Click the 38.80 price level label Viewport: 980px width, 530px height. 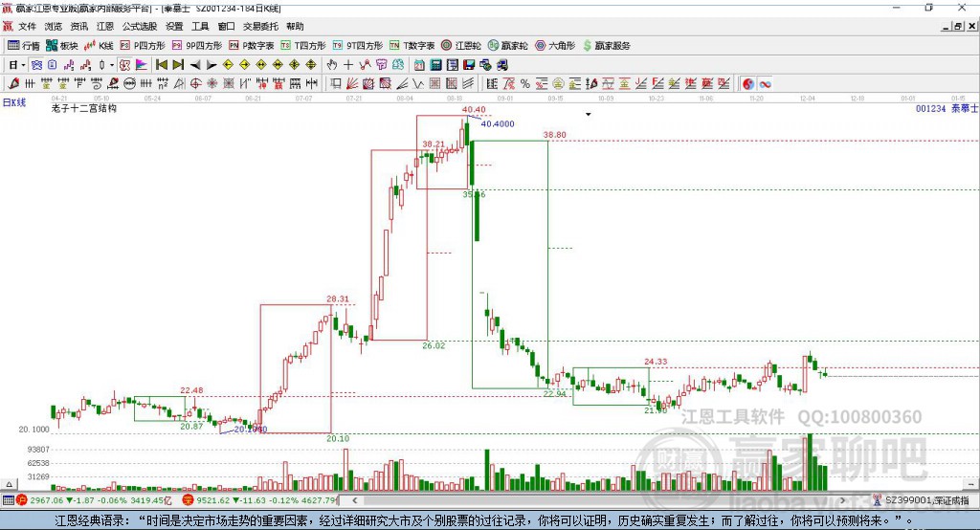(555, 135)
